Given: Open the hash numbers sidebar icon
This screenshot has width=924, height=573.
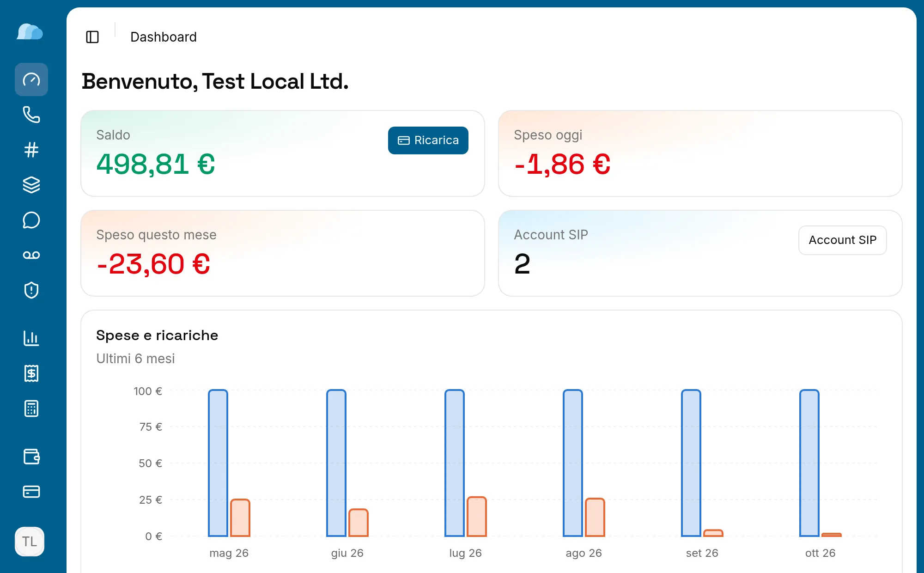Looking at the screenshot, I should coord(31,150).
